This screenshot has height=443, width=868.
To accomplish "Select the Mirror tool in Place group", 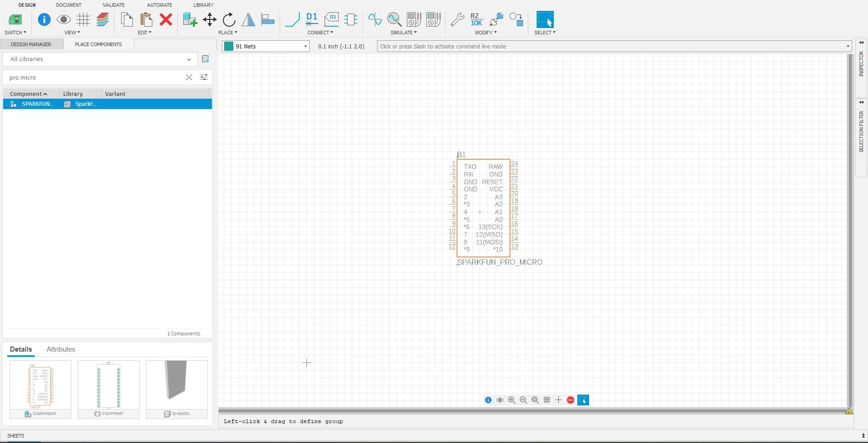I will point(248,20).
